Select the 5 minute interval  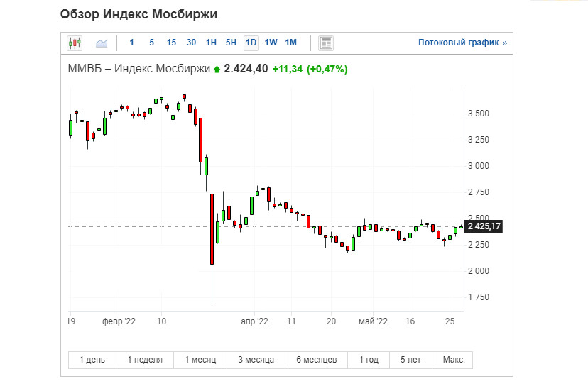pyautogui.click(x=151, y=43)
